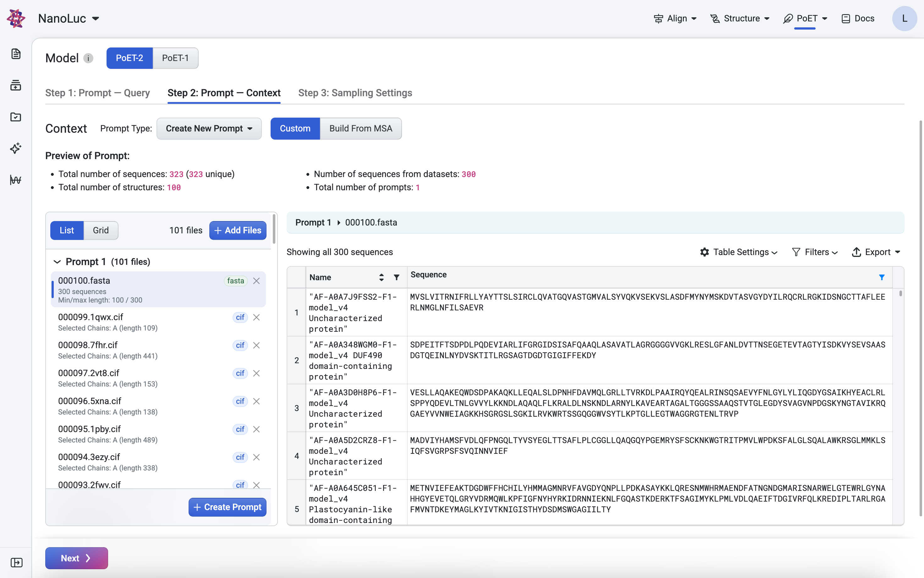
Task: Open the library add sidebar icon
Action: pyautogui.click(x=16, y=85)
